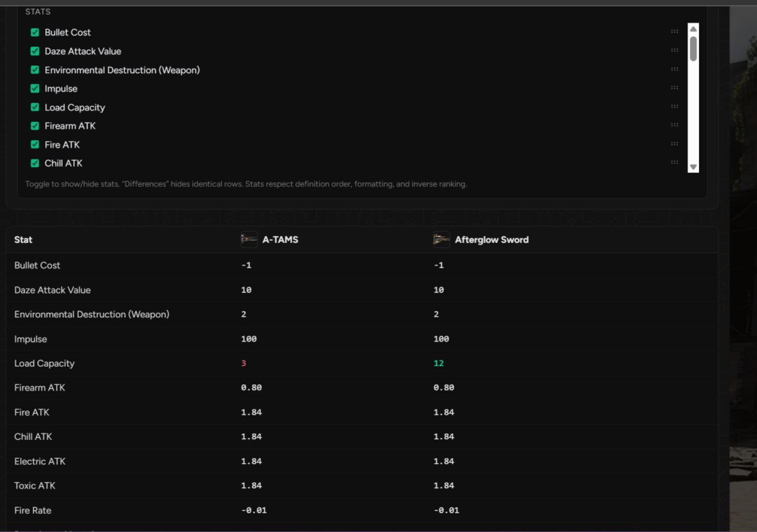Toggle the Firearm ATK checkbox
The width and height of the screenshot is (757, 532).
[35, 125]
